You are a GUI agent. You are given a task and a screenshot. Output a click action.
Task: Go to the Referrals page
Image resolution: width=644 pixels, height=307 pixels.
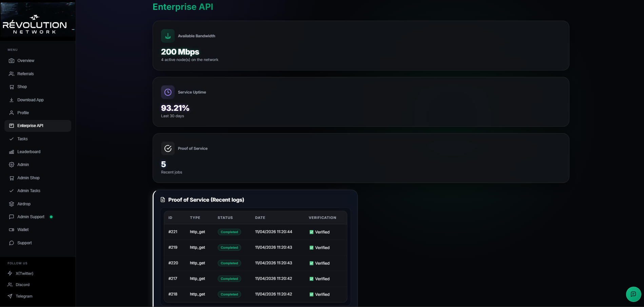pyautogui.click(x=38, y=74)
